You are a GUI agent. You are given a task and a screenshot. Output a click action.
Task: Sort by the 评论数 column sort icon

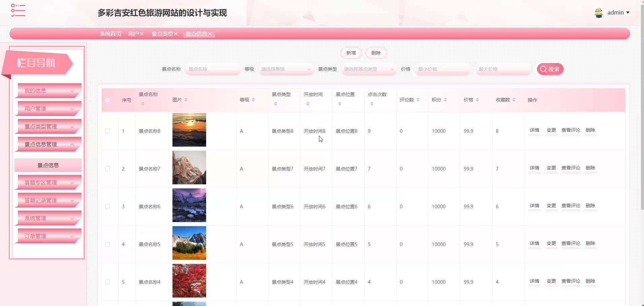point(418,100)
